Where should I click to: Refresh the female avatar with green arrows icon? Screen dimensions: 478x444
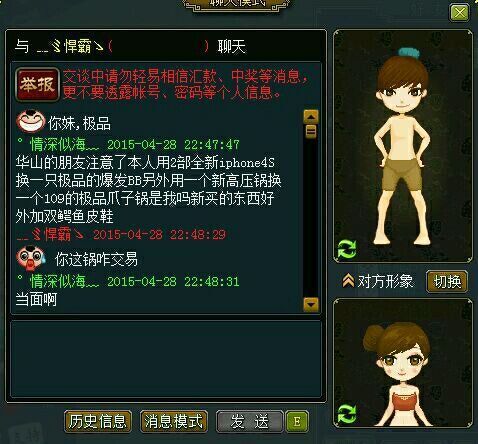point(347,414)
